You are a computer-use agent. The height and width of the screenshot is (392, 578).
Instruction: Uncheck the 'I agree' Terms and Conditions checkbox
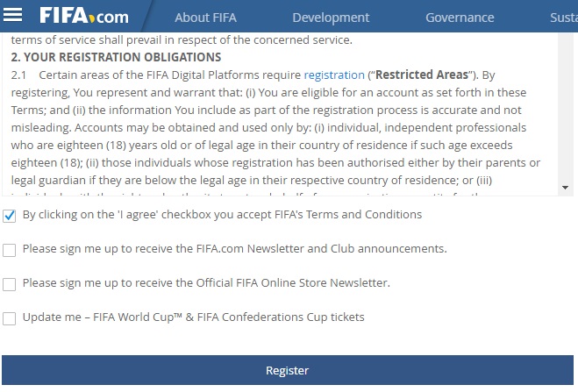10,215
